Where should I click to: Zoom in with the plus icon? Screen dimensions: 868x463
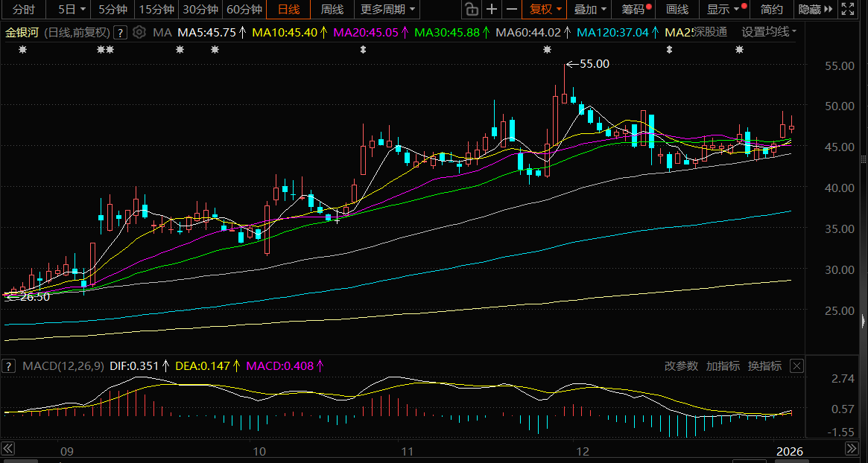492,10
